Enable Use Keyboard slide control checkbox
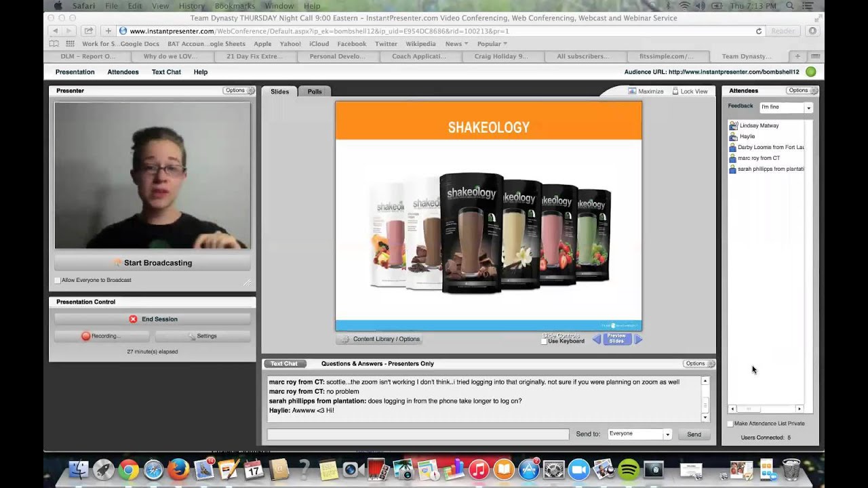 click(x=544, y=341)
